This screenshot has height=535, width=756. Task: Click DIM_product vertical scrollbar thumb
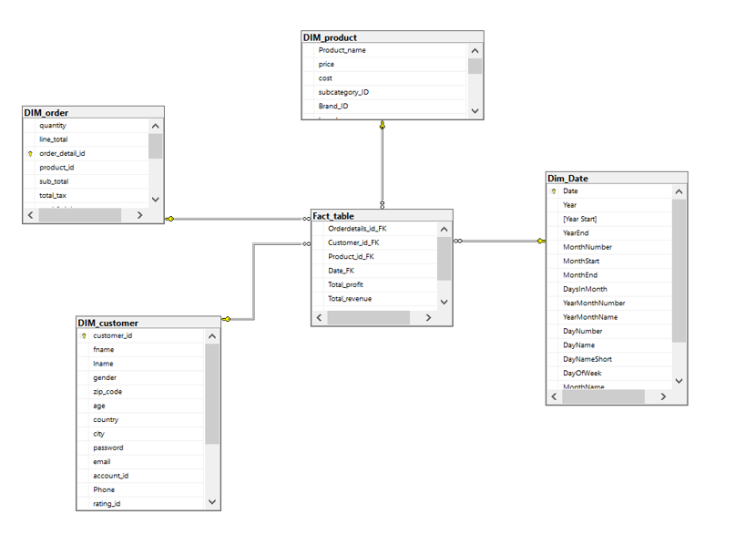pos(475,67)
